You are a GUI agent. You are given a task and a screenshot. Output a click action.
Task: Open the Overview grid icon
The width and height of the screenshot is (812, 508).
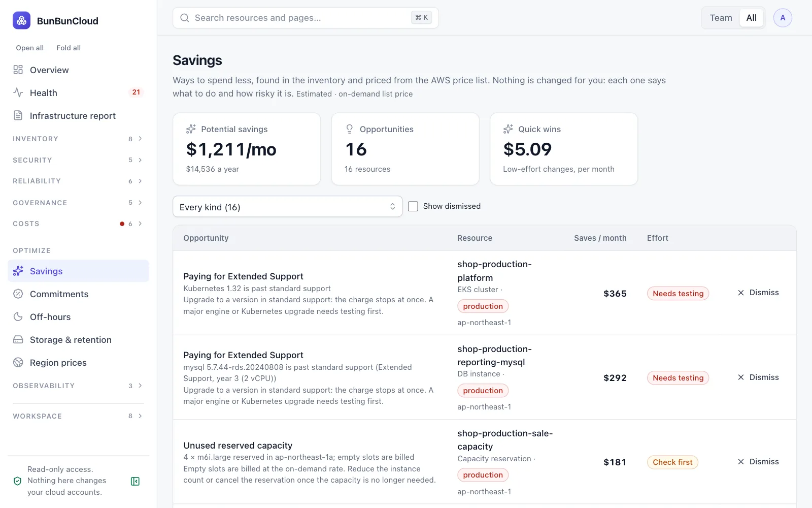click(x=18, y=70)
